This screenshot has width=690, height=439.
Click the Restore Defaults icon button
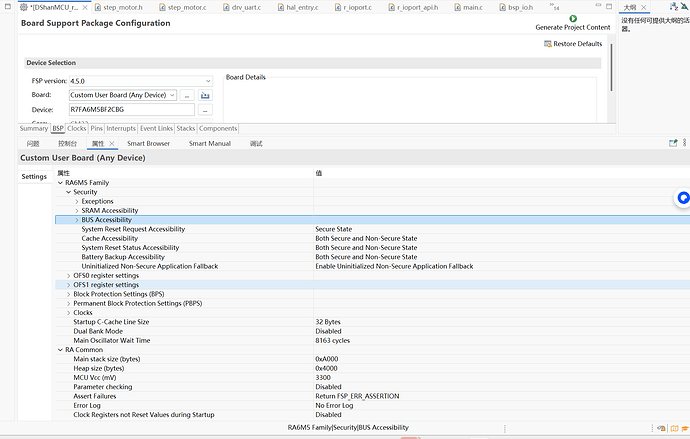(573, 44)
